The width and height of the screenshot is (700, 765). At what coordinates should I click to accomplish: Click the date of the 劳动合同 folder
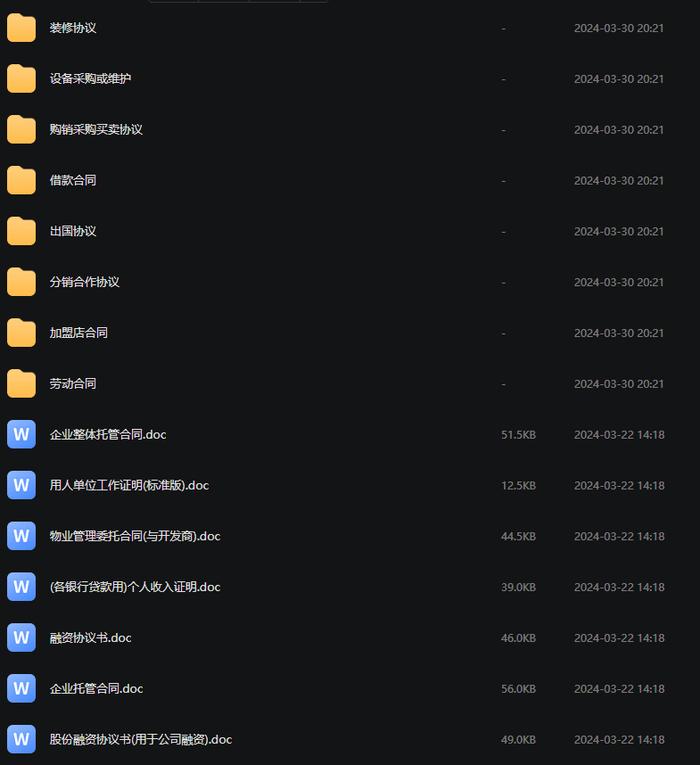coord(619,384)
